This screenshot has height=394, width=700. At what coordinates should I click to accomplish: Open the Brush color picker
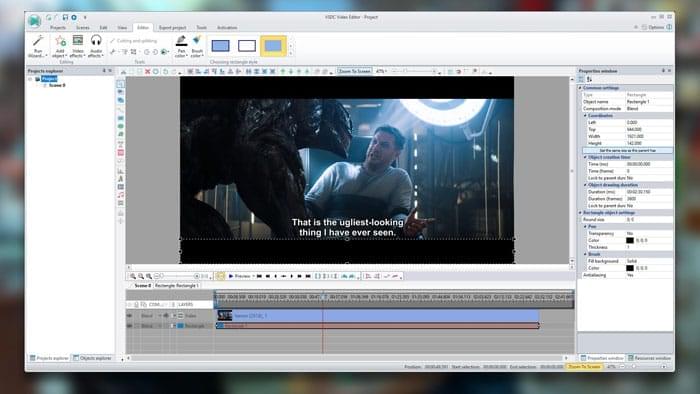coord(197,46)
